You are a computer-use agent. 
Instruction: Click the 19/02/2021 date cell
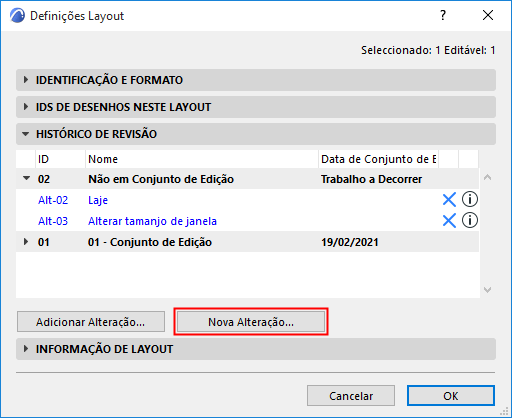(x=350, y=242)
